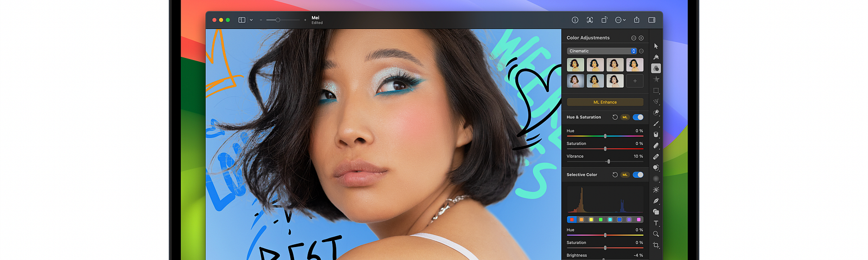Open the Cinematic preset dropdown
868x260 pixels.
[x=602, y=51]
